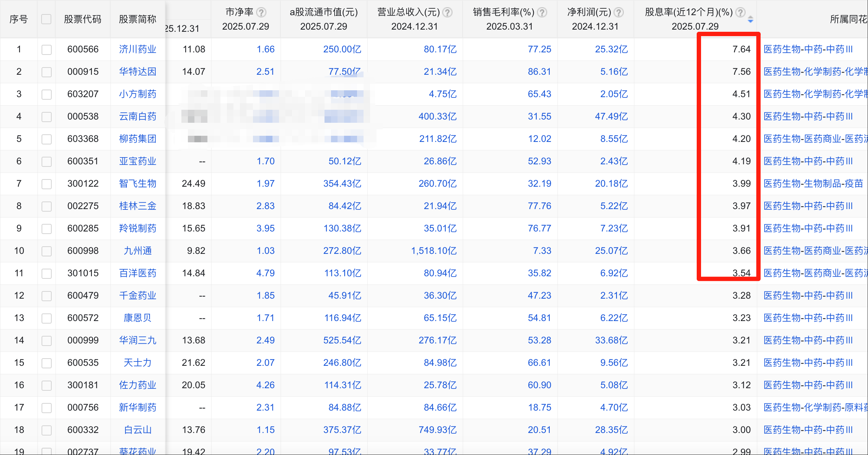Check the box for 亚宝药业 row

tap(46, 161)
